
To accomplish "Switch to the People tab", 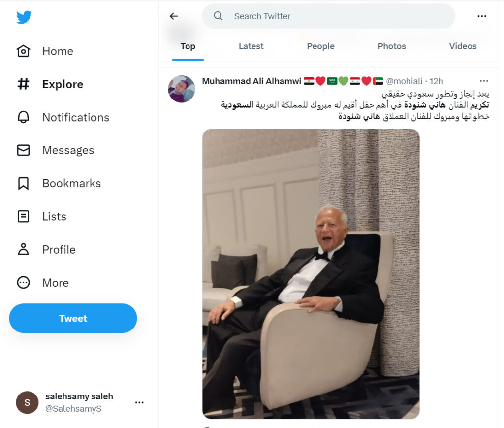I will [x=320, y=46].
